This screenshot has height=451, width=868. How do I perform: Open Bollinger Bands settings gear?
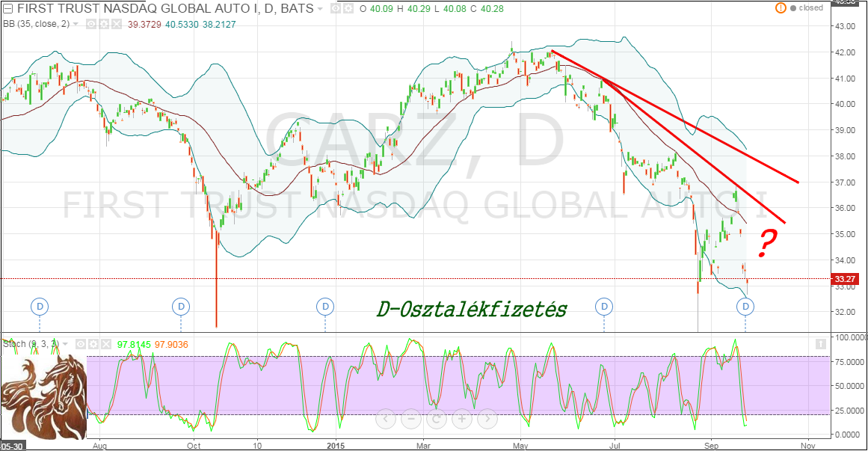(x=103, y=24)
